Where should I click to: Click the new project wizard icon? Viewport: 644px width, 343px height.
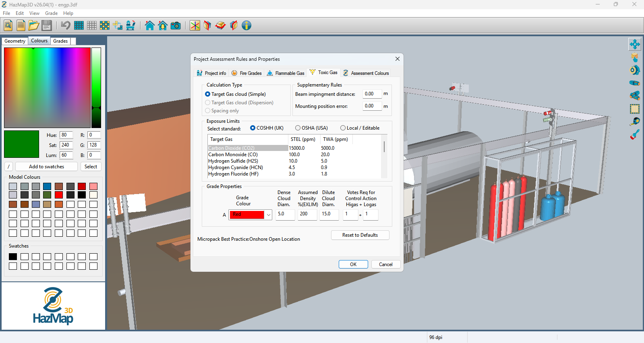pos(8,25)
